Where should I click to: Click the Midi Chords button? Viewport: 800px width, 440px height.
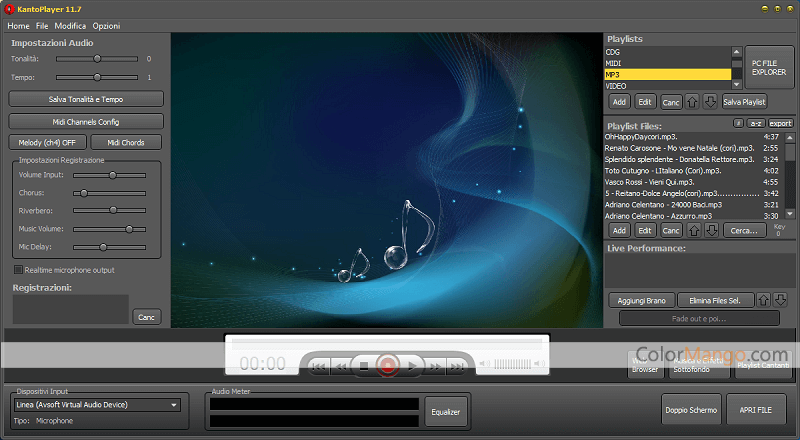pyautogui.click(x=126, y=142)
